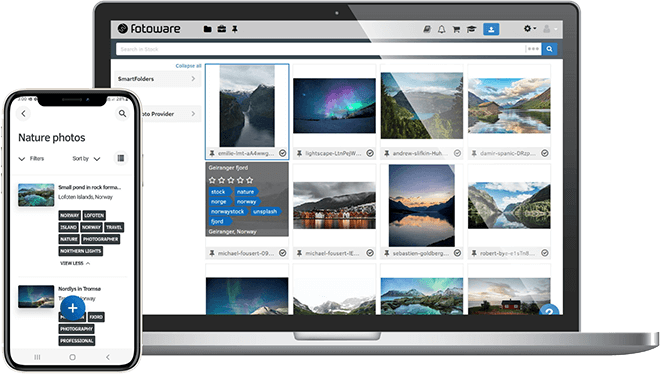Open search options three-dots button
The width and height of the screenshot is (660, 374).
point(533,49)
